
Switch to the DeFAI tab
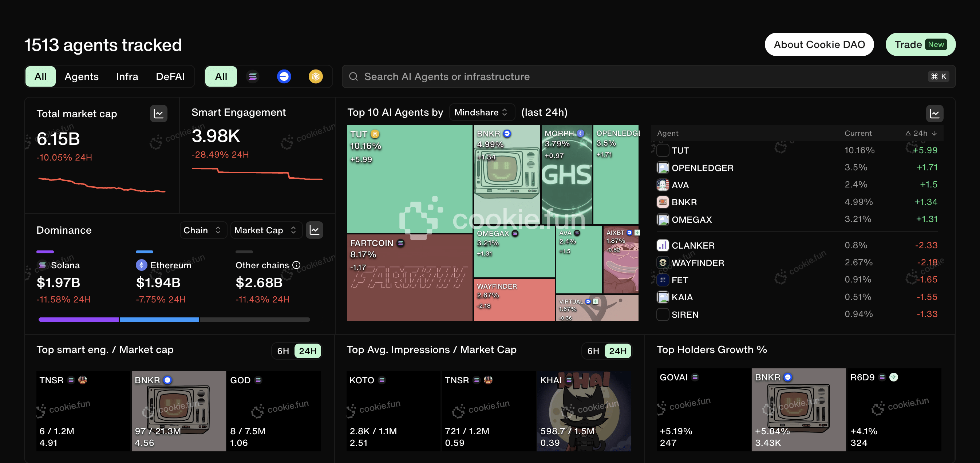(x=170, y=76)
